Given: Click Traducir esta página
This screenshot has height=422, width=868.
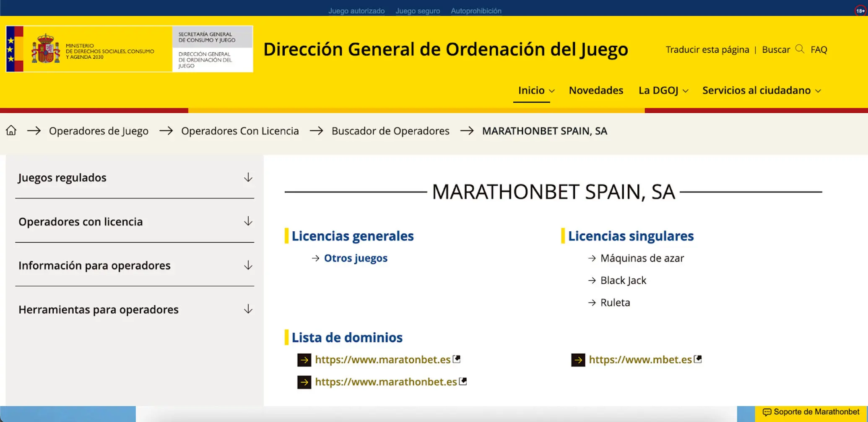Looking at the screenshot, I should pyautogui.click(x=707, y=49).
